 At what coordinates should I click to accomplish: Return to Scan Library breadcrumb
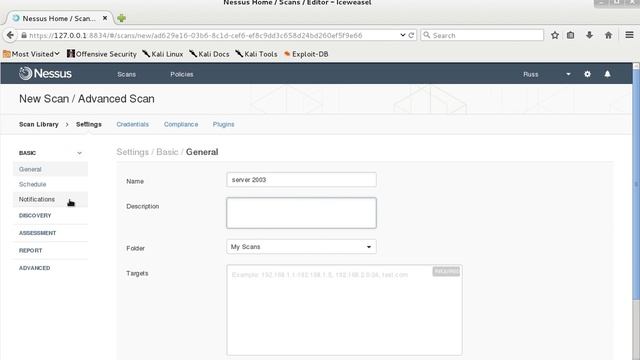point(39,124)
